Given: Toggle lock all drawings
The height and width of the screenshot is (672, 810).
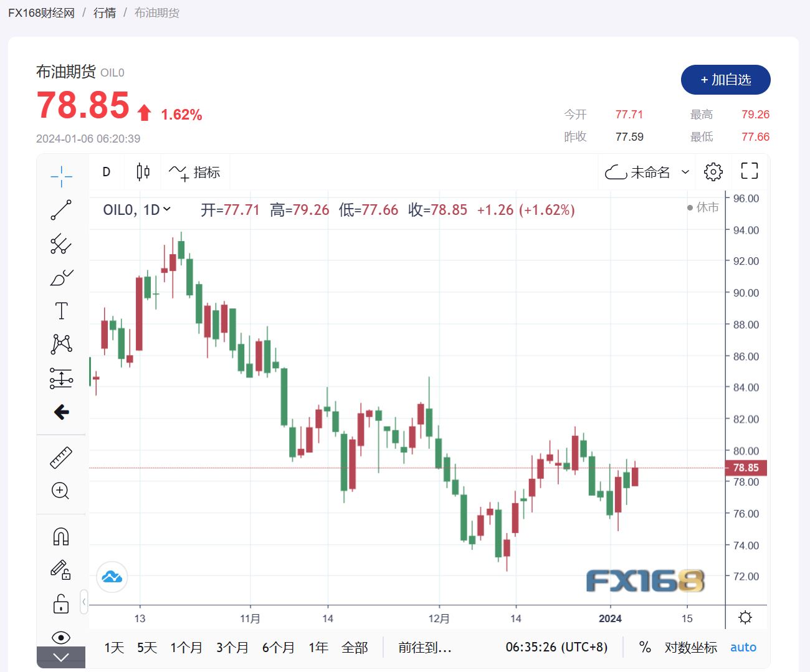Looking at the screenshot, I should (x=61, y=604).
